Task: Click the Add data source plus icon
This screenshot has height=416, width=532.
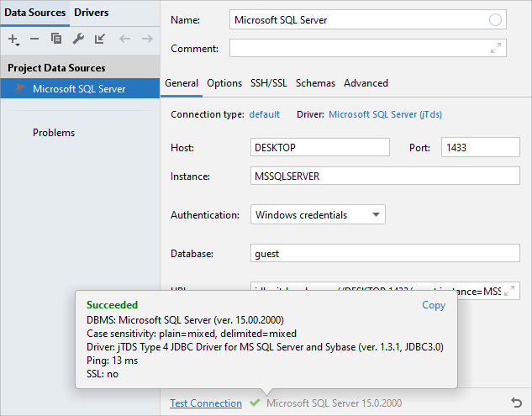Action: pos(13,39)
